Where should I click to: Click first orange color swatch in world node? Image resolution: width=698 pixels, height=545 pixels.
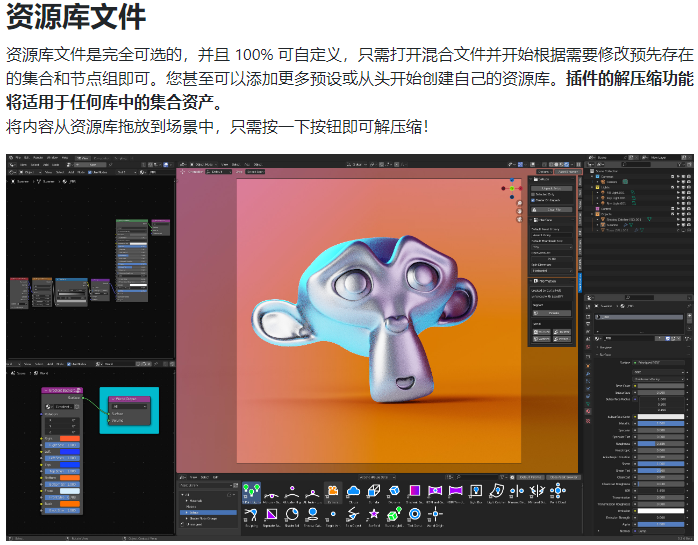(x=69, y=438)
